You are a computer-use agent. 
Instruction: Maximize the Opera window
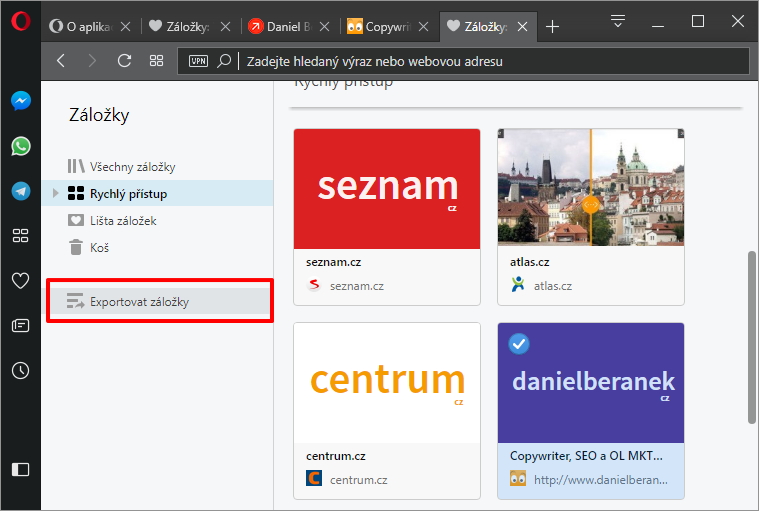click(698, 21)
